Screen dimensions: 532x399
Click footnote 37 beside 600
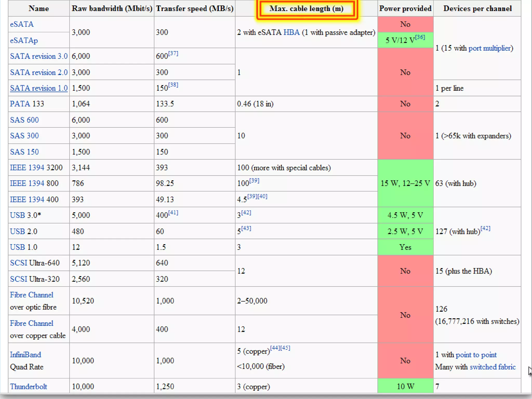coord(173,53)
